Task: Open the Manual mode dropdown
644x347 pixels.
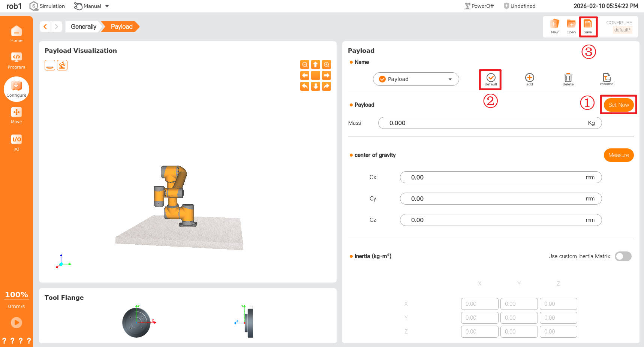Action: (x=92, y=6)
